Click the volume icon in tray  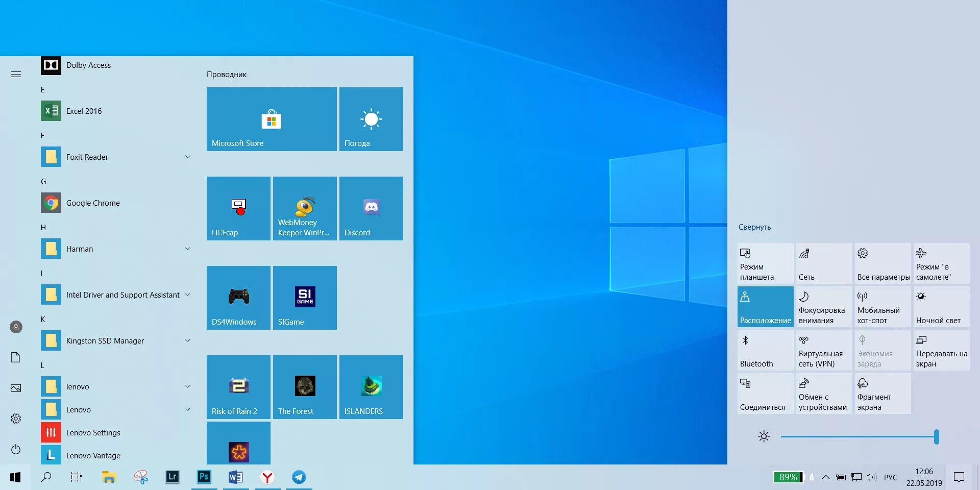pos(871,477)
